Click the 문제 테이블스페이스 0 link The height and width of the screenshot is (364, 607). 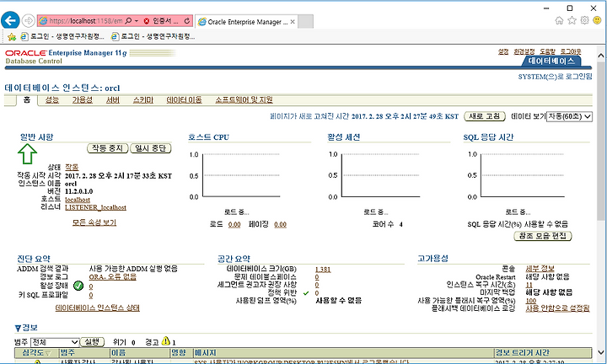coord(317,277)
